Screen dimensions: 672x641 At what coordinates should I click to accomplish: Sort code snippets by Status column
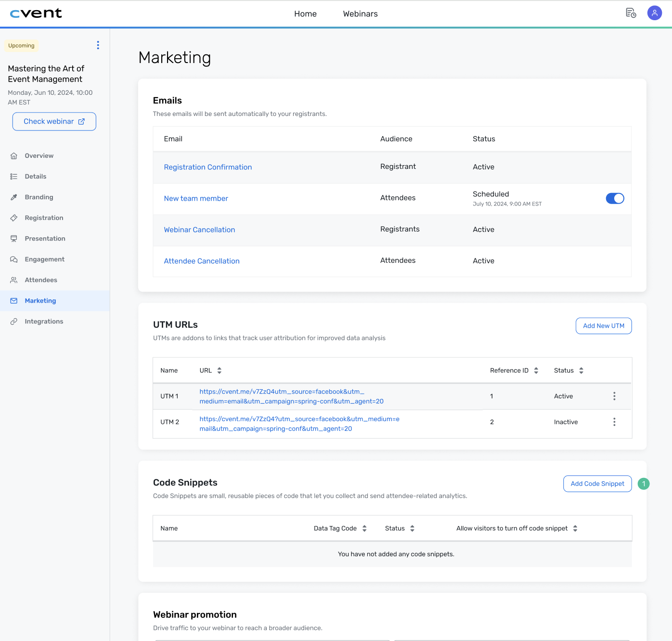pos(412,528)
